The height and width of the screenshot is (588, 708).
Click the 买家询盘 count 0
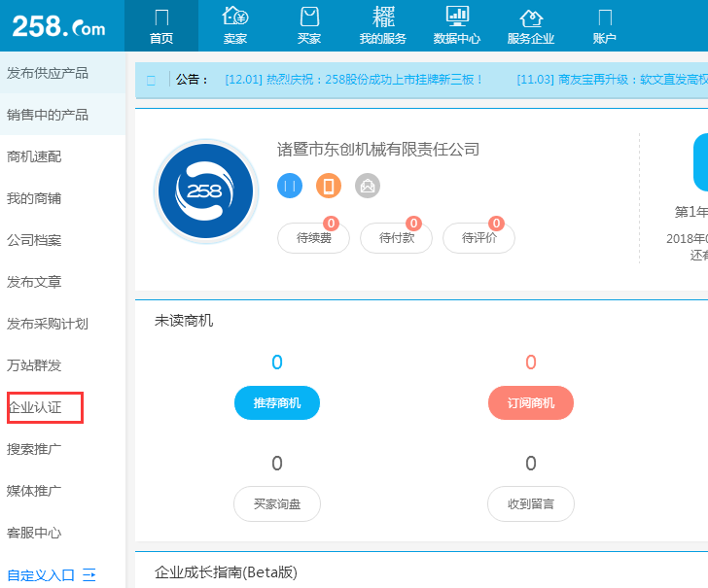(277, 464)
